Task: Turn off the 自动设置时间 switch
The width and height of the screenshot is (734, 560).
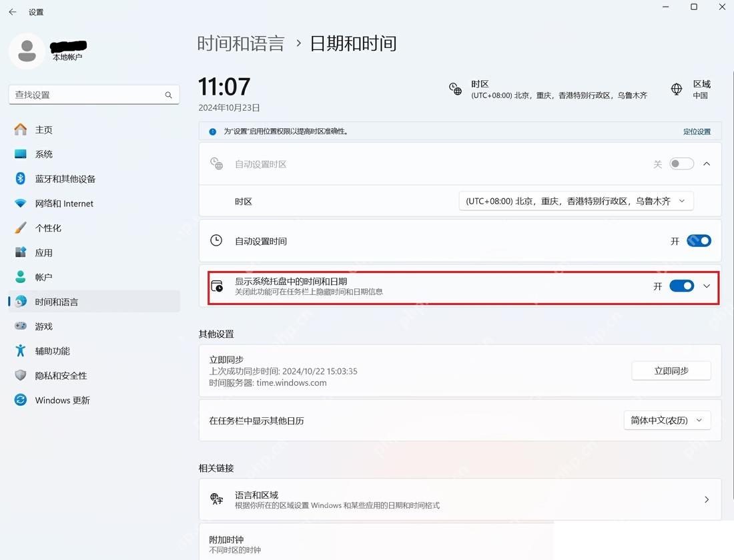Action: point(699,241)
